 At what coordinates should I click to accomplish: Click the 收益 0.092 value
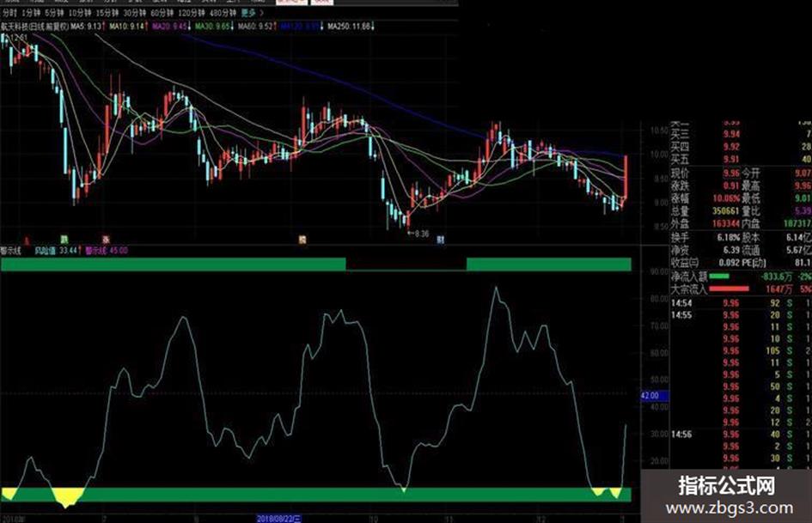pyautogui.click(x=729, y=263)
